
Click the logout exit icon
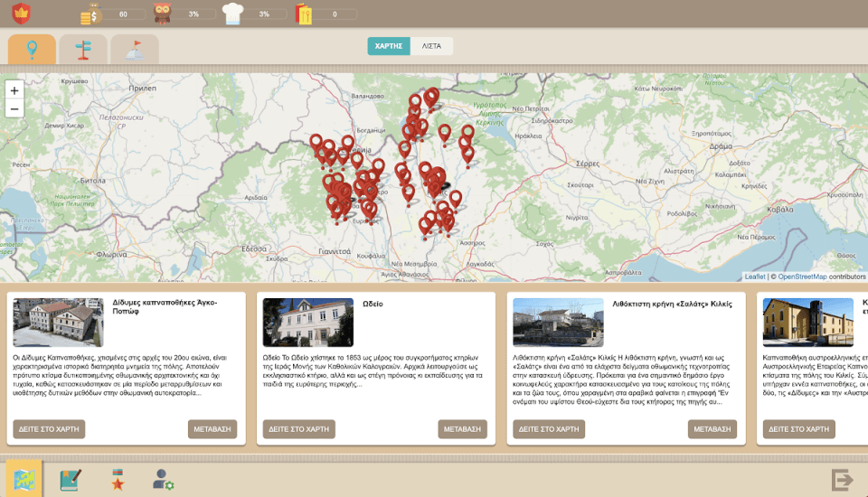click(842, 480)
